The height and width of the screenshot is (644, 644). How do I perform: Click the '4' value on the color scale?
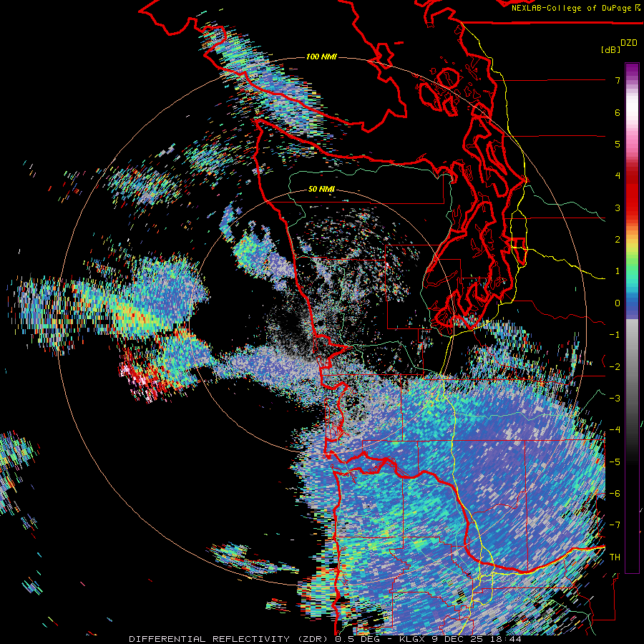click(x=618, y=176)
